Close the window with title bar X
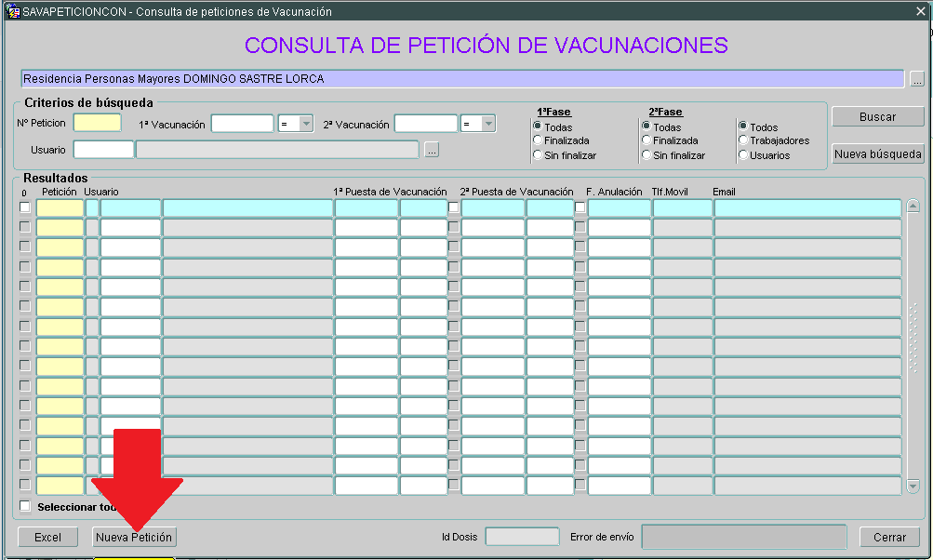The width and height of the screenshot is (933, 560). click(920, 12)
